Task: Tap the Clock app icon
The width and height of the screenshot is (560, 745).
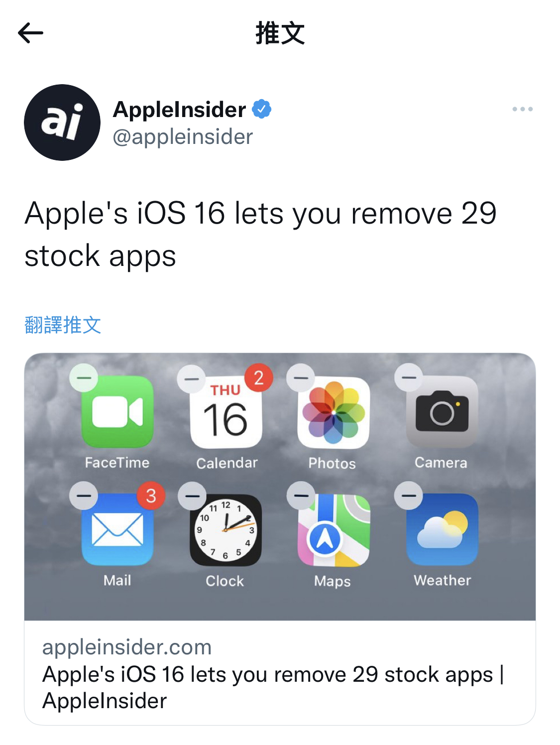Action: pyautogui.click(x=225, y=530)
